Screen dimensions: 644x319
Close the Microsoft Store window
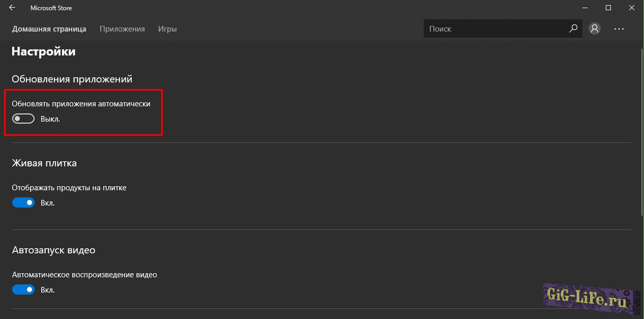[x=632, y=8]
